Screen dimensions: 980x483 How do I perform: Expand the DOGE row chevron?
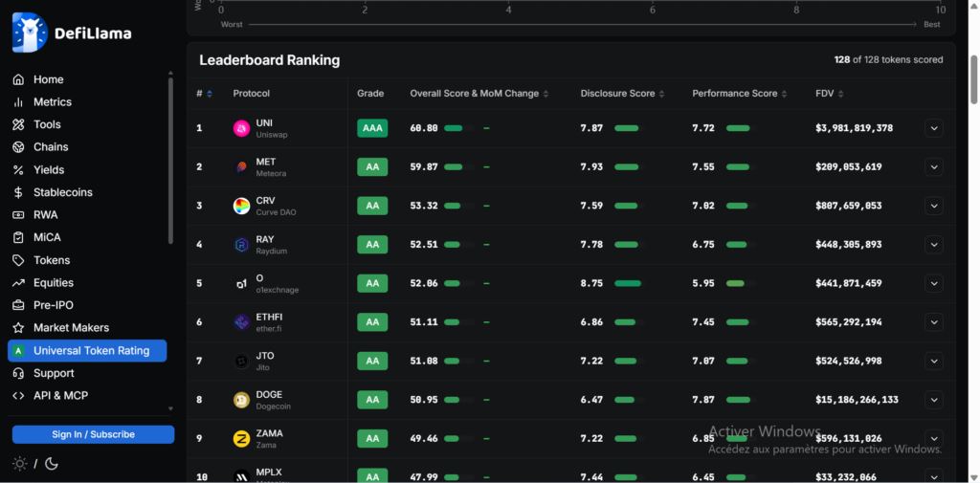point(934,399)
